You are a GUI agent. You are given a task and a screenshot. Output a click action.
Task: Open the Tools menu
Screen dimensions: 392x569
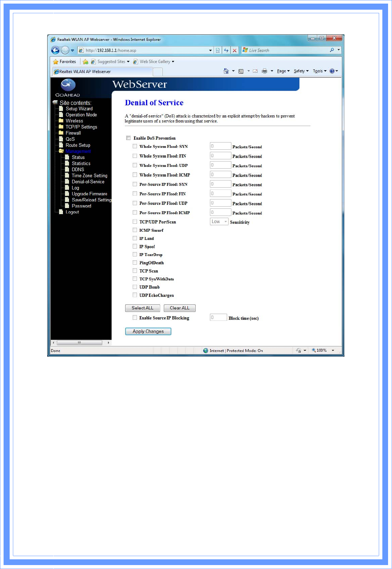320,71
